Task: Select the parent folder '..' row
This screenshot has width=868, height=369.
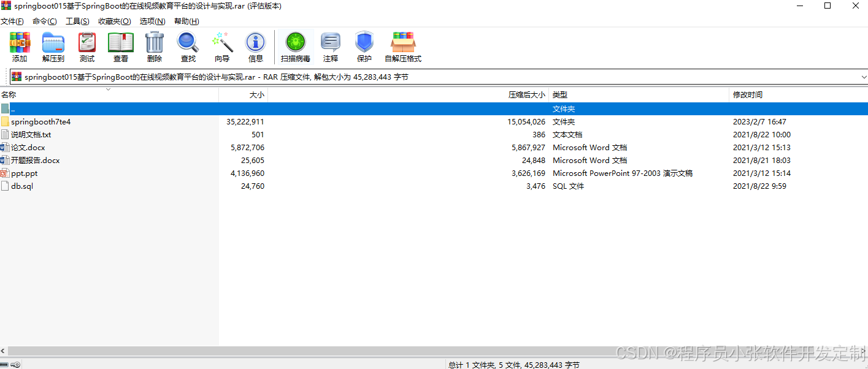Action: tap(434, 108)
